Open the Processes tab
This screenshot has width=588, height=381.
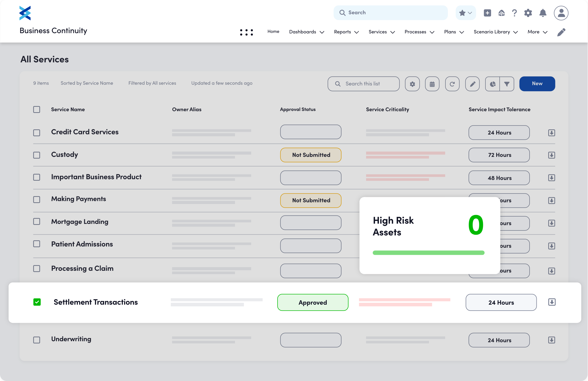(x=415, y=32)
